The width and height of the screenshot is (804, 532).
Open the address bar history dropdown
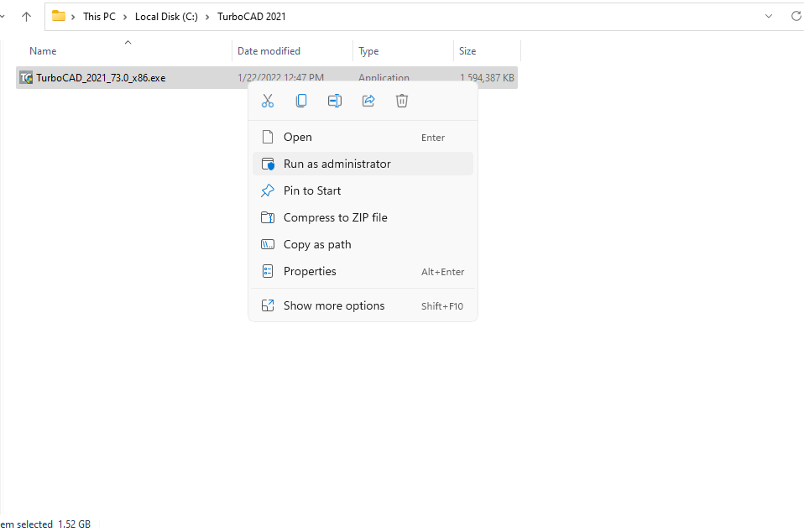click(x=769, y=17)
